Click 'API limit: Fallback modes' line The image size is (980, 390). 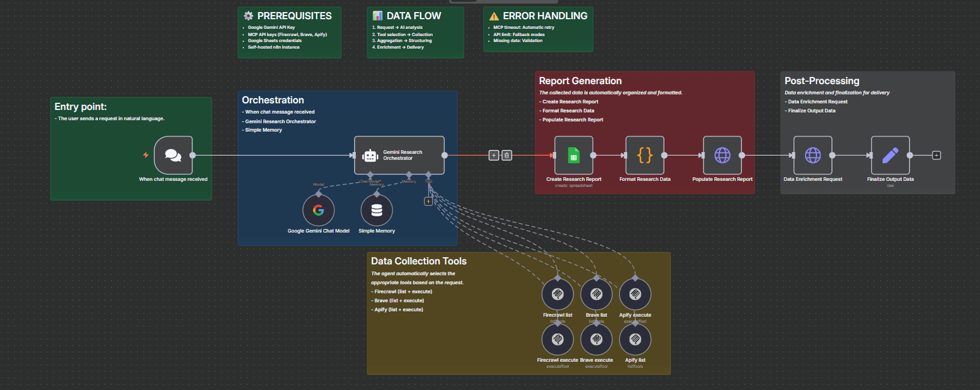click(x=519, y=35)
